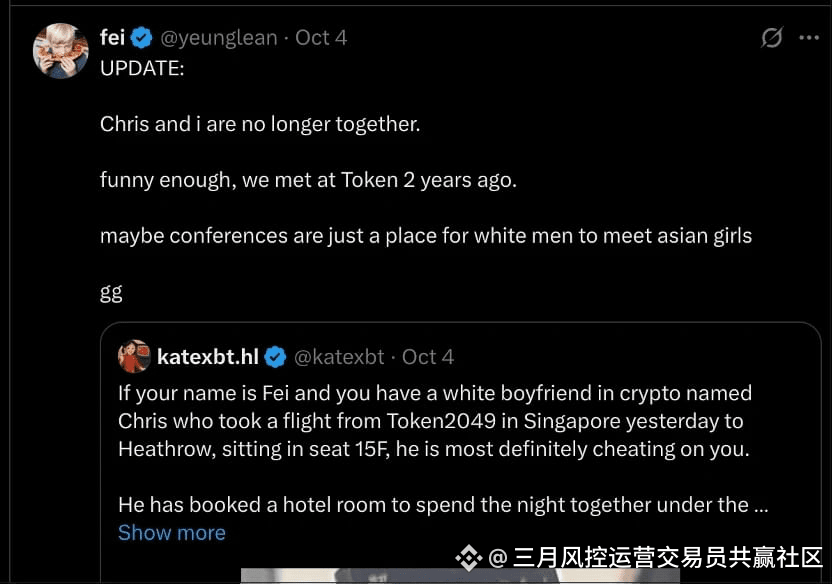Open the quoted post's Oct 4 timestamp

[x=428, y=357]
